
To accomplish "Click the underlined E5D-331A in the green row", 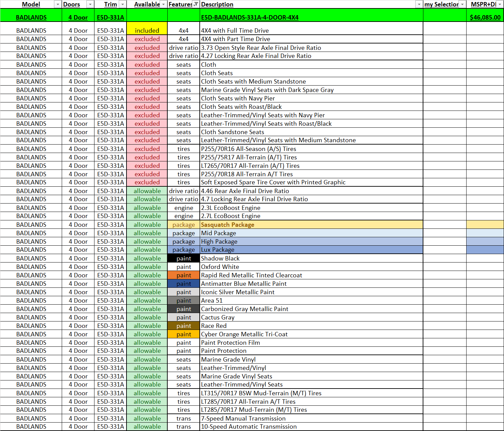I will (x=110, y=18).
